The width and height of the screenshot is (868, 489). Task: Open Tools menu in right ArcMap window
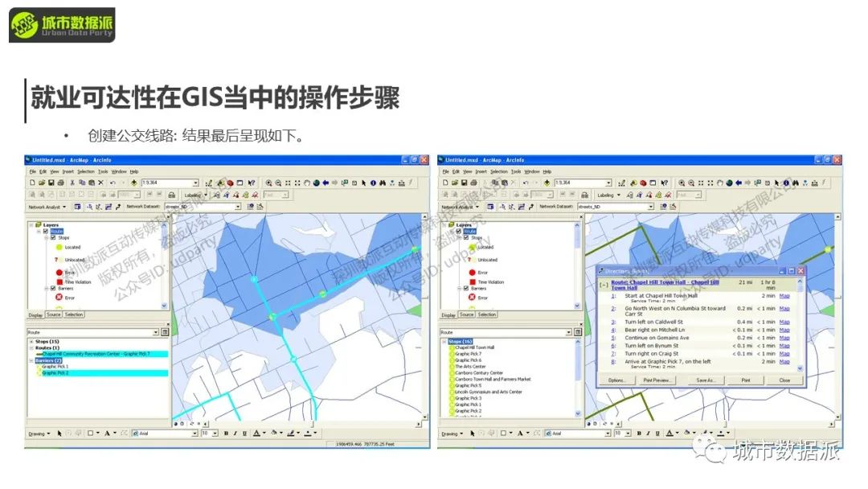(516, 171)
